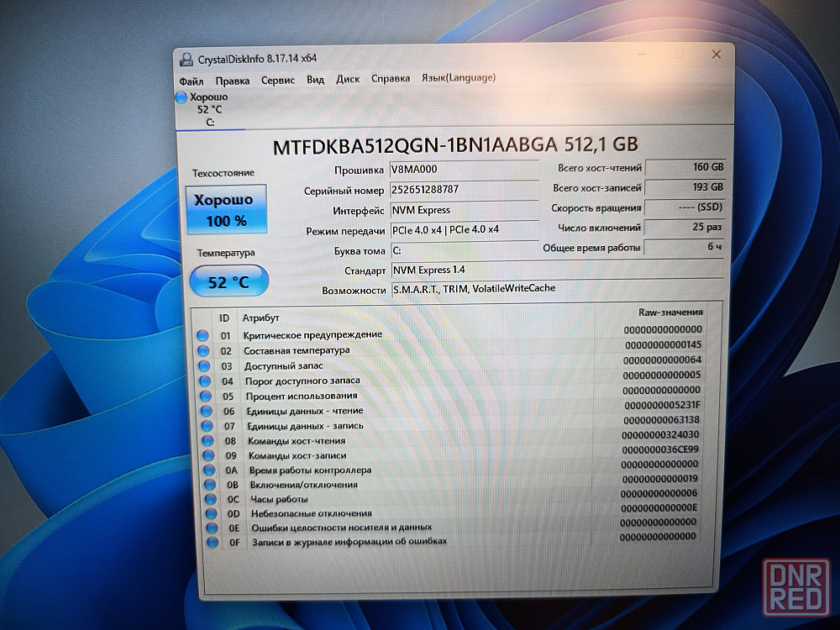Open the Язык(Language) menu
The image size is (840, 630).
(458, 77)
